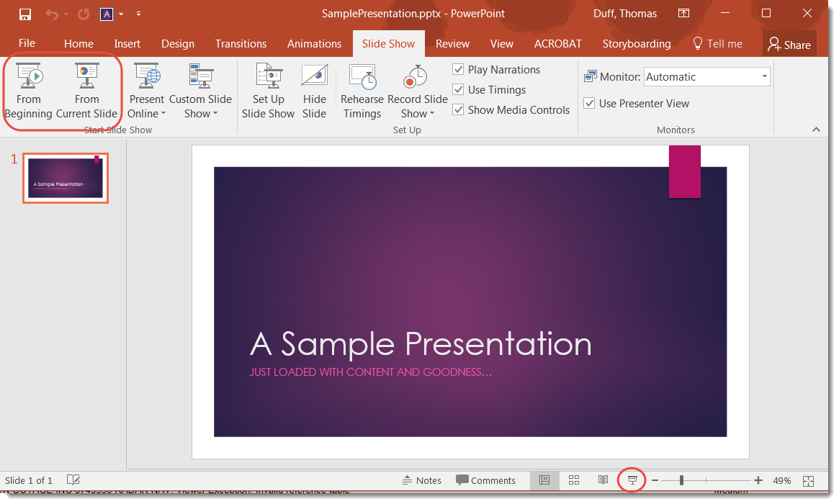This screenshot has height=504, width=839.
Task: Click the Redo/Repeat icon
Action: tap(84, 14)
